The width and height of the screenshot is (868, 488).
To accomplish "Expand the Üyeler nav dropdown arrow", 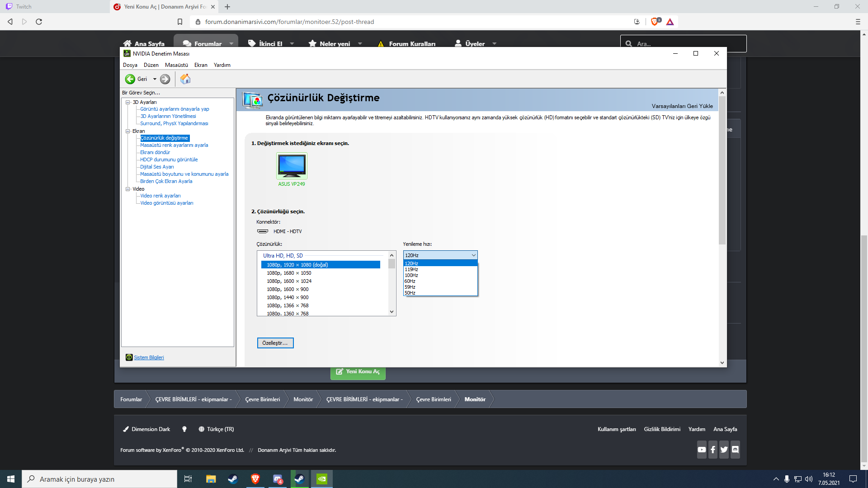I will point(495,44).
